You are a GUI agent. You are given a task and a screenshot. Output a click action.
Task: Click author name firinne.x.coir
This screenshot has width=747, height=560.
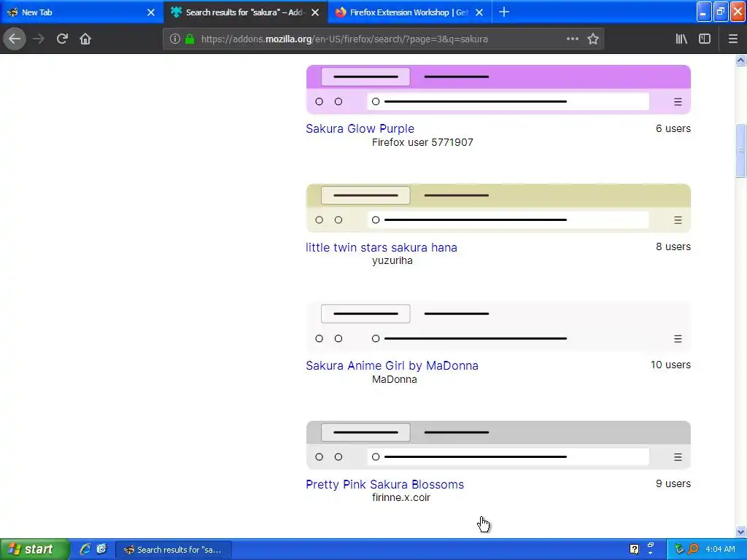(401, 497)
